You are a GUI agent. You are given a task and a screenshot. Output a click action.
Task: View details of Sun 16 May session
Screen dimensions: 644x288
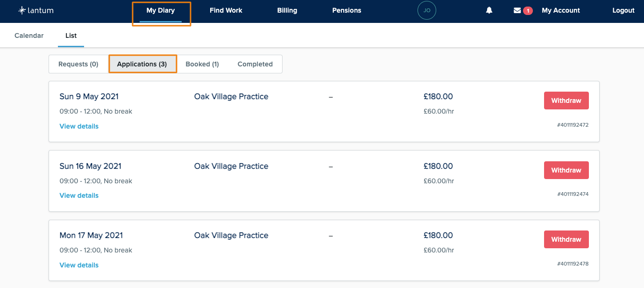pos(79,195)
